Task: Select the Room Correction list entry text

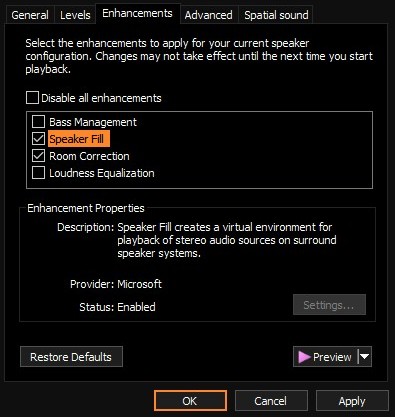Action: coord(89,156)
